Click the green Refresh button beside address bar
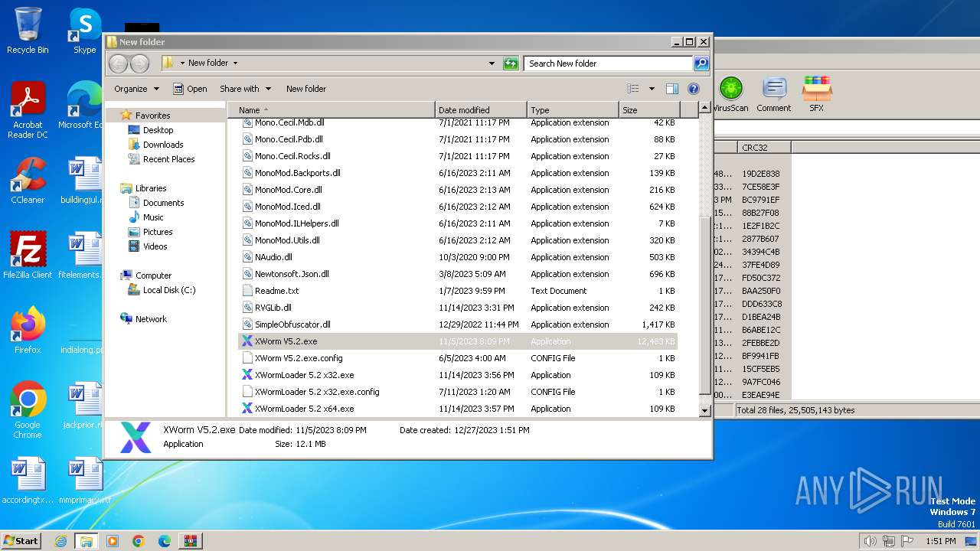 511,64
